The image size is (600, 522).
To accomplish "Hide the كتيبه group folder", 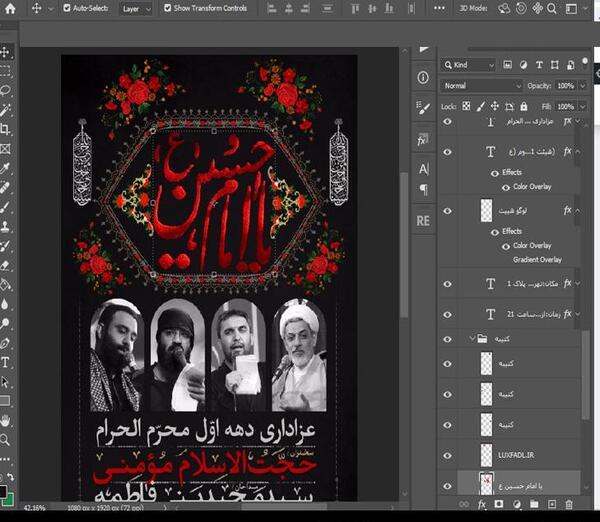I will coord(447,339).
